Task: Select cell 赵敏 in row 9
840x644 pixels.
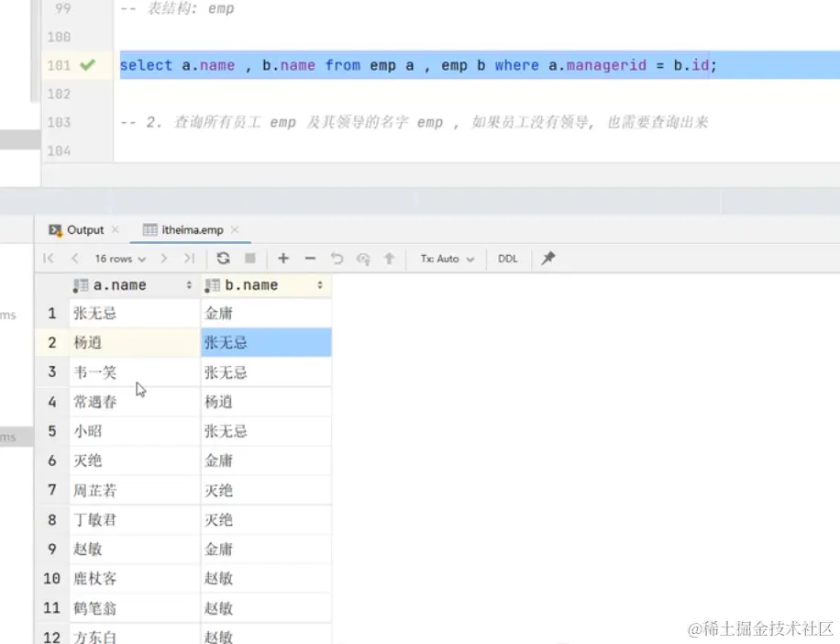Action: 134,550
